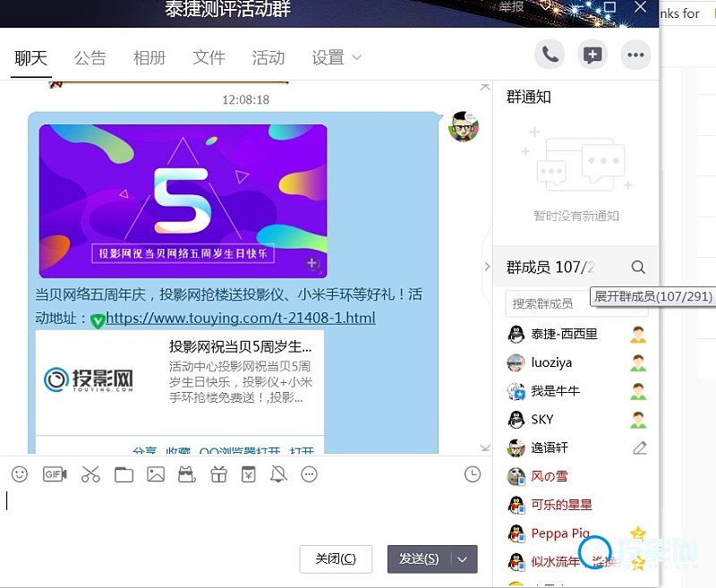
Task: Click the sender avatar in chat
Action: point(464,126)
